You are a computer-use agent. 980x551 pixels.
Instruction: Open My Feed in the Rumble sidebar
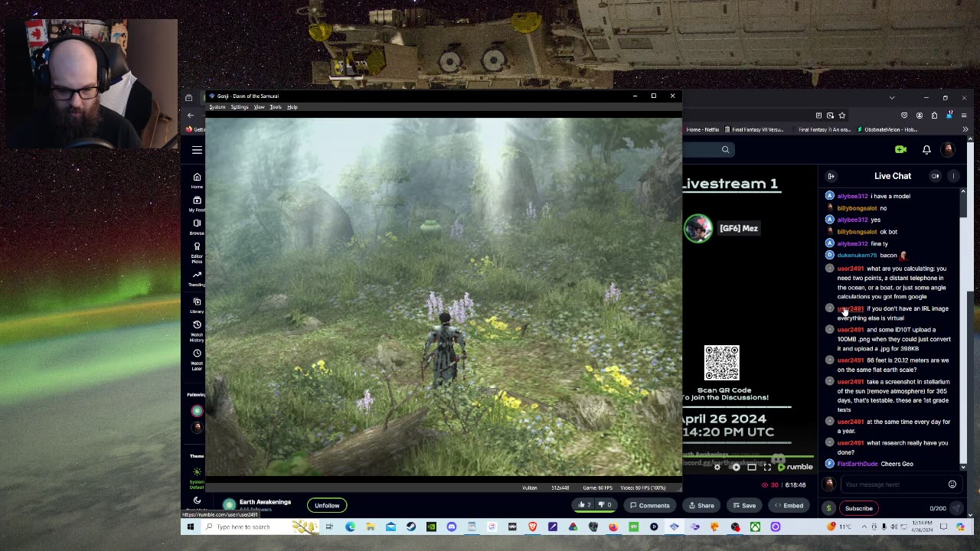tap(197, 204)
